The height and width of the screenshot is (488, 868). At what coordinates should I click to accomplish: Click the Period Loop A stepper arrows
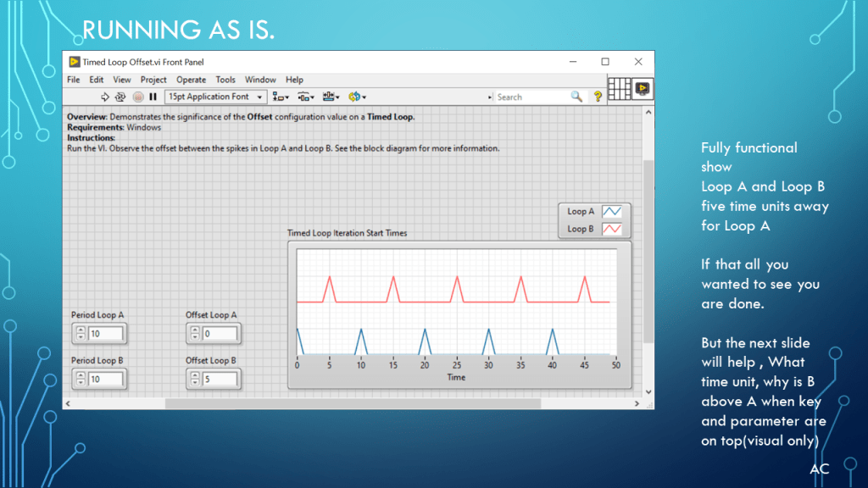point(80,334)
